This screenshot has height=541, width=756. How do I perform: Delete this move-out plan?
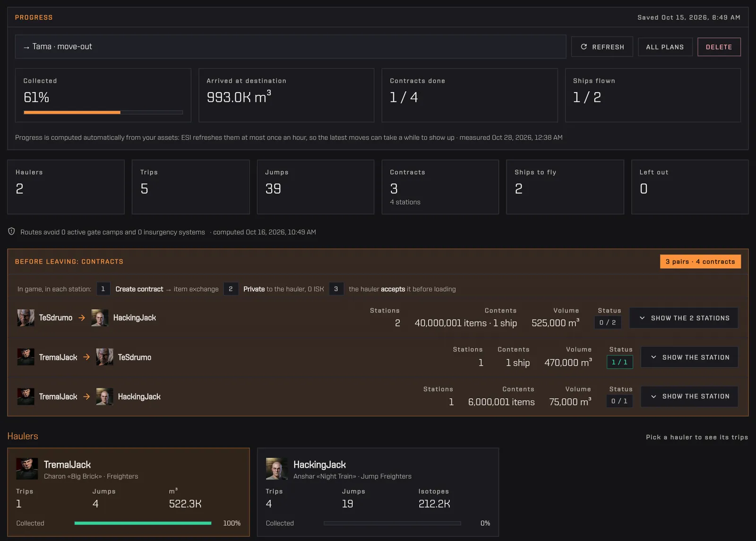719,47
